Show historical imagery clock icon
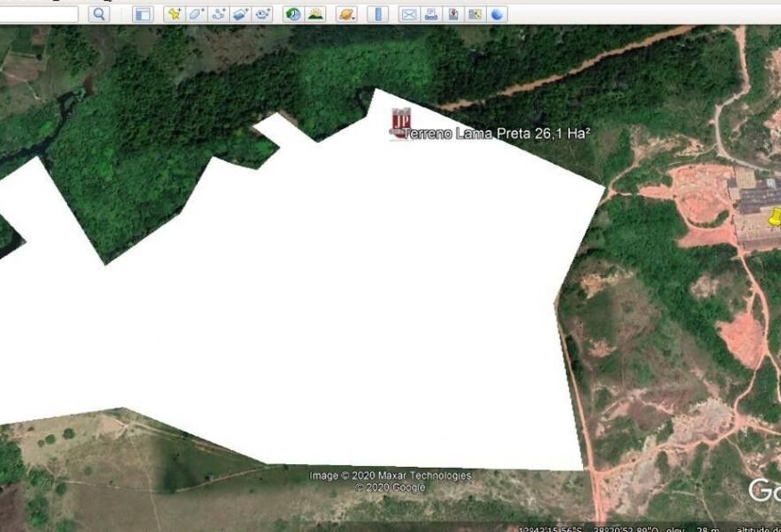Image resolution: width=781 pixels, height=532 pixels. [293, 14]
